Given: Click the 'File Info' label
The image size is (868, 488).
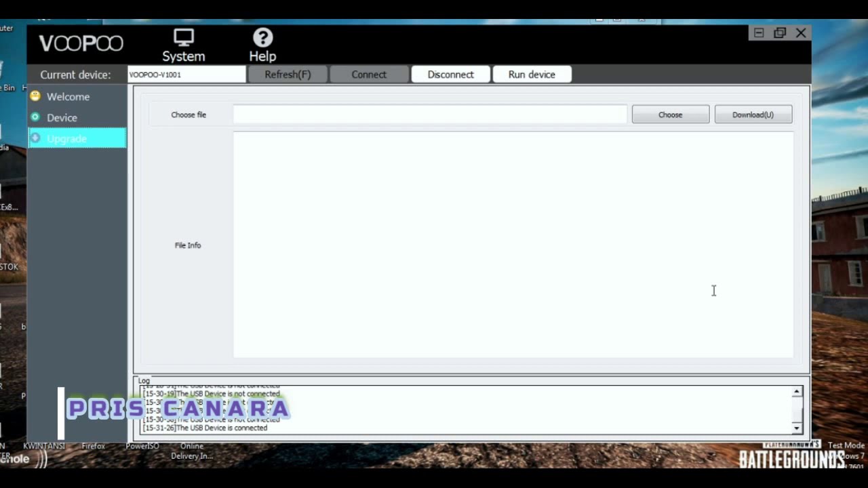Looking at the screenshot, I should (x=188, y=245).
